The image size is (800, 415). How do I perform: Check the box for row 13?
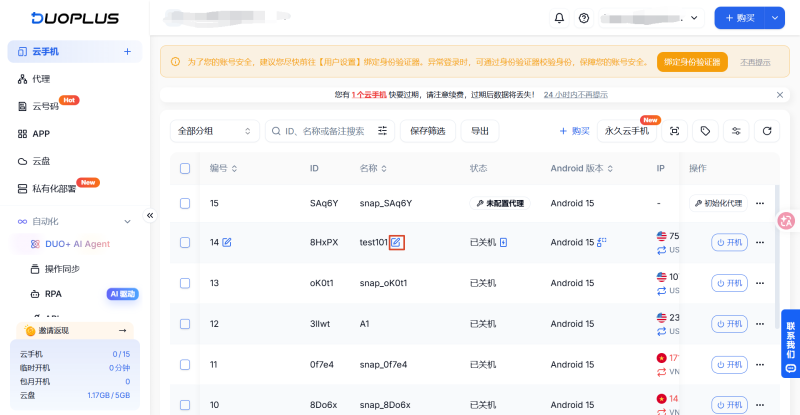(185, 283)
